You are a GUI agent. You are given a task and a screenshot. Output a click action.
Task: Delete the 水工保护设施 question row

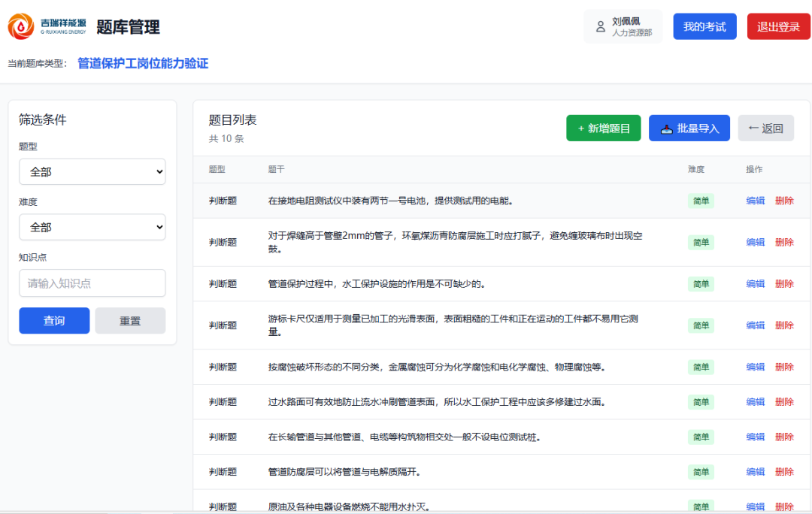click(x=784, y=284)
